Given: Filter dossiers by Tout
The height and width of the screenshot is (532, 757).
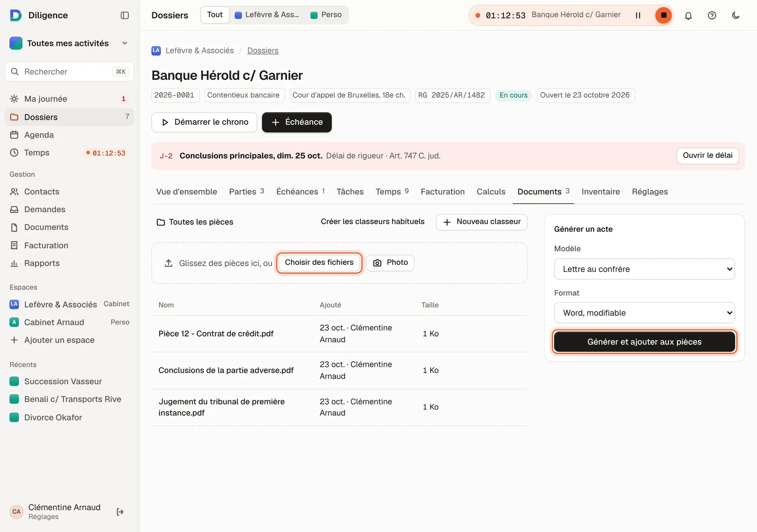Looking at the screenshot, I should pyautogui.click(x=215, y=15).
